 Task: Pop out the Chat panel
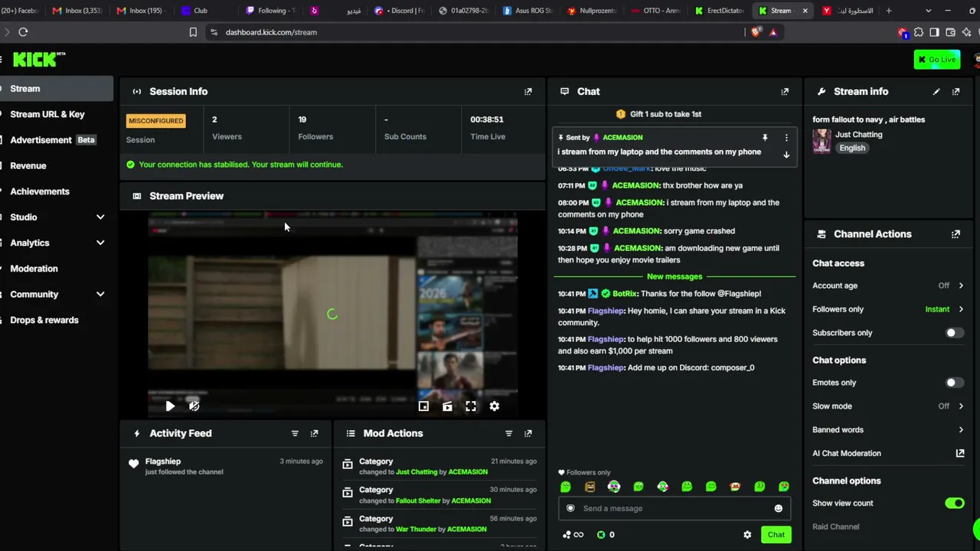(x=785, y=92)
